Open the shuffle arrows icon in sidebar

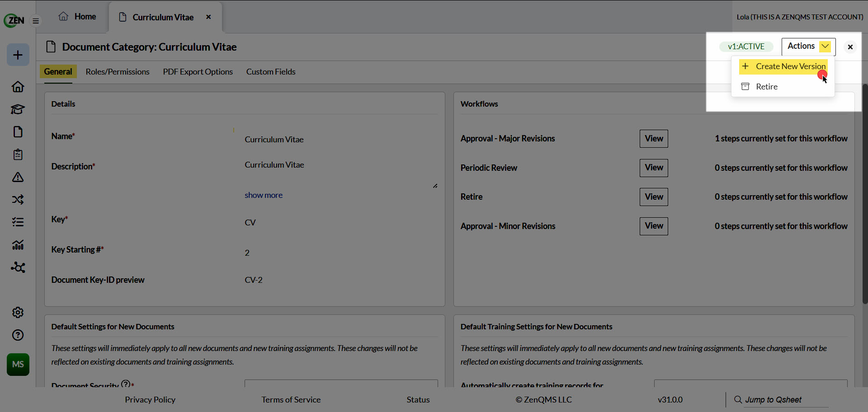[18, 200]
